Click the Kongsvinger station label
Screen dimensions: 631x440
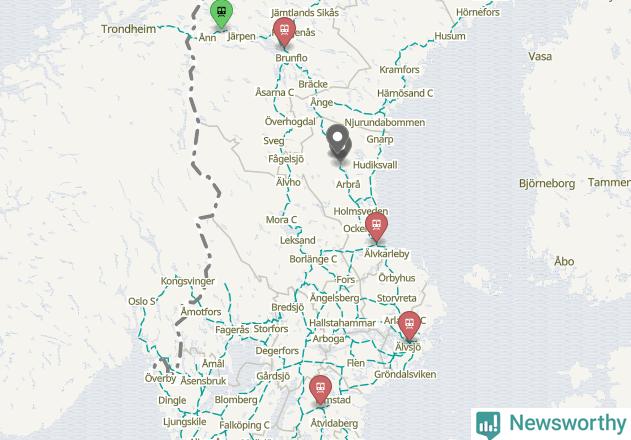[x=188, y=281]
